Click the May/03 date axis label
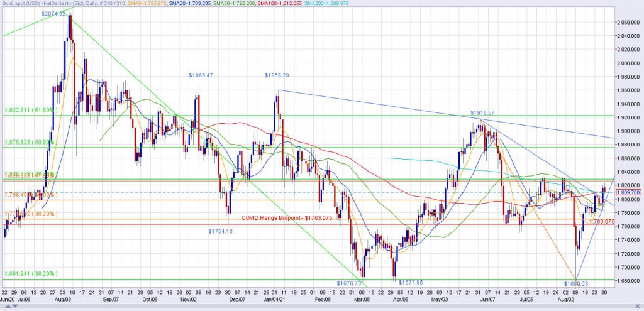 (x=440, y=300)
